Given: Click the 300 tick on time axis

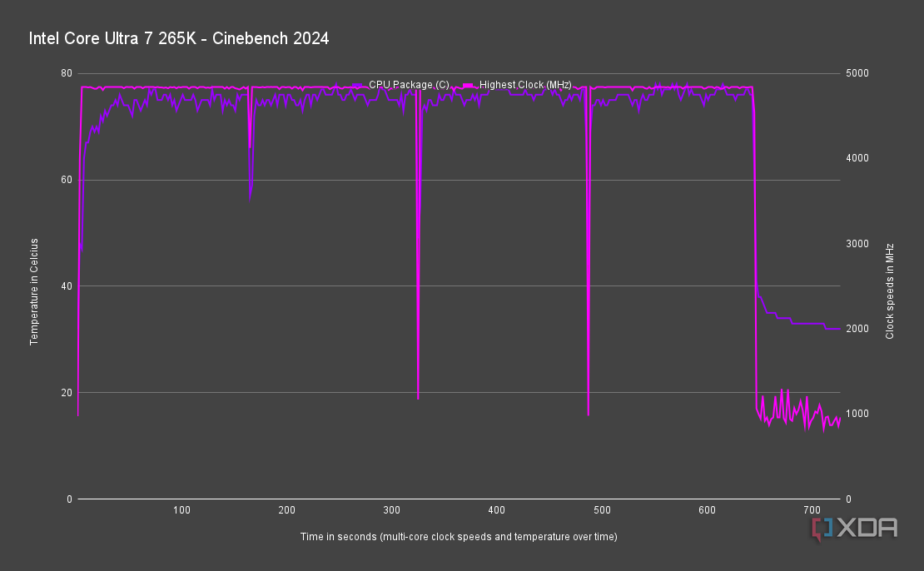Looking at the screenshot, I should click(392, 510).
